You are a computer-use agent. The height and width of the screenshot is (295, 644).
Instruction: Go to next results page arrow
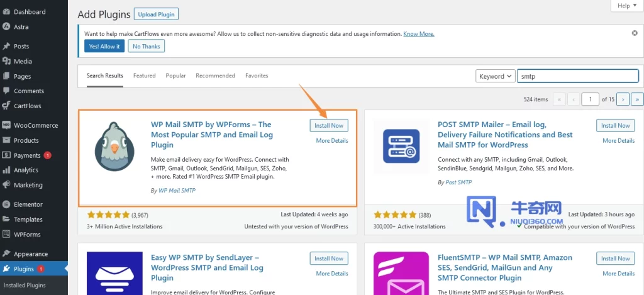[623, 99]
